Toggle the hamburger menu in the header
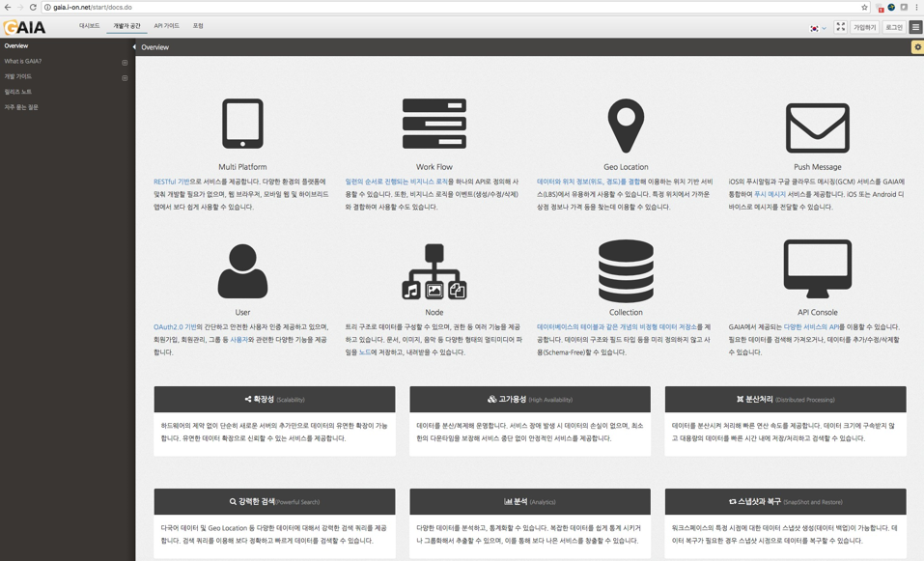The width and height of the screenshot is (924, 561). coord(915,27)
